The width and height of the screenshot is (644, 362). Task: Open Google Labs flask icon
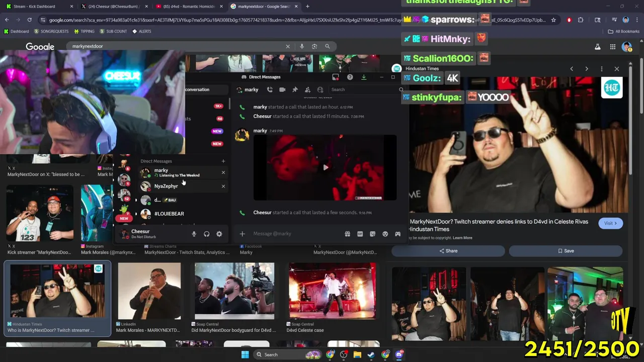(x=598, y=47)
